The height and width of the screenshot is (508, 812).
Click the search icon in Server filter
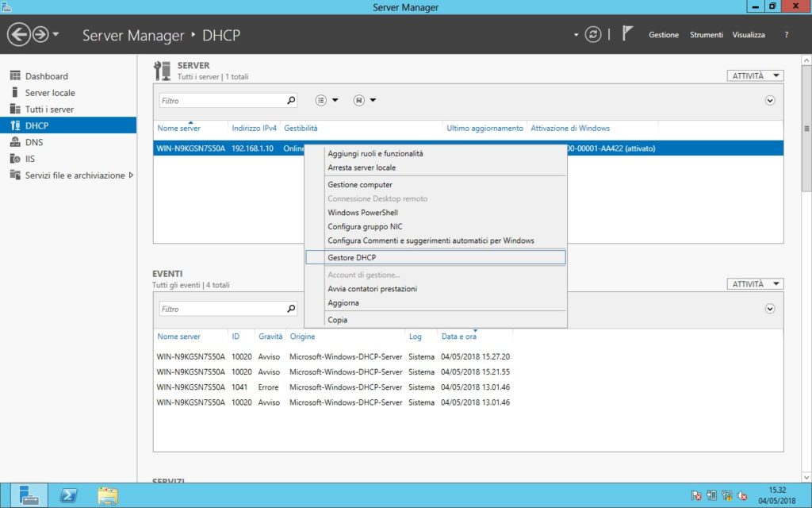pos(292,101)
